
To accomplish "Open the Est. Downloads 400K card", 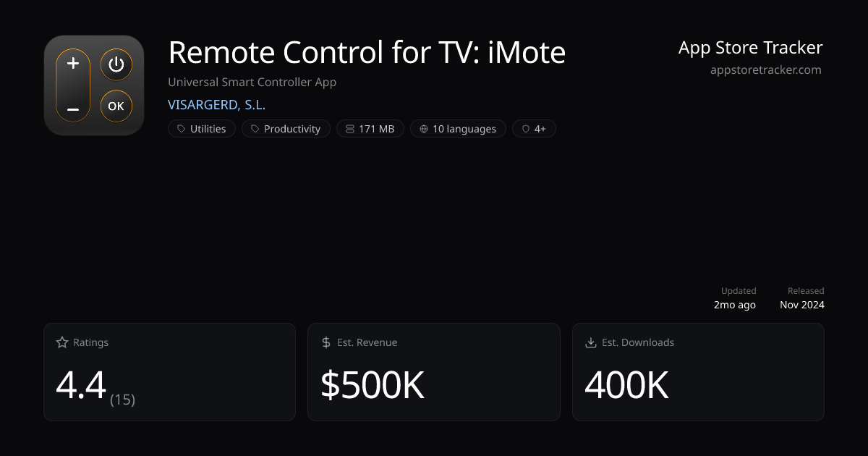I will (698, 371).
